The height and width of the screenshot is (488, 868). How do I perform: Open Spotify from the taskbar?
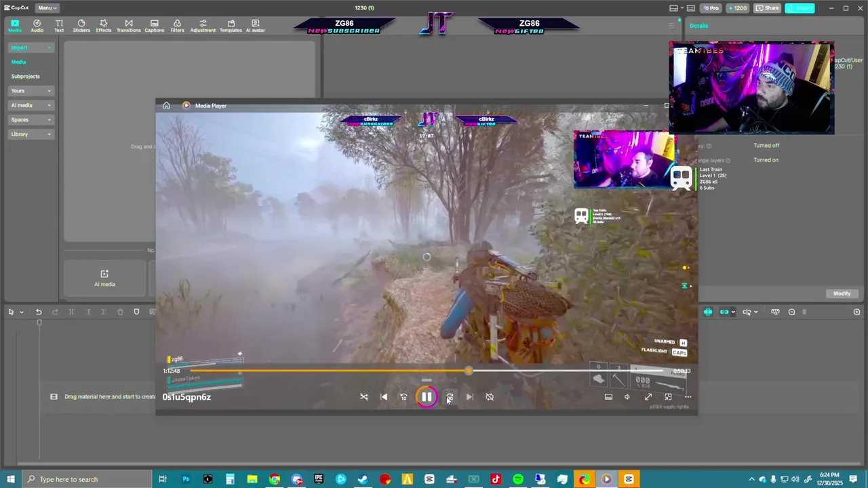click(518, 479)
